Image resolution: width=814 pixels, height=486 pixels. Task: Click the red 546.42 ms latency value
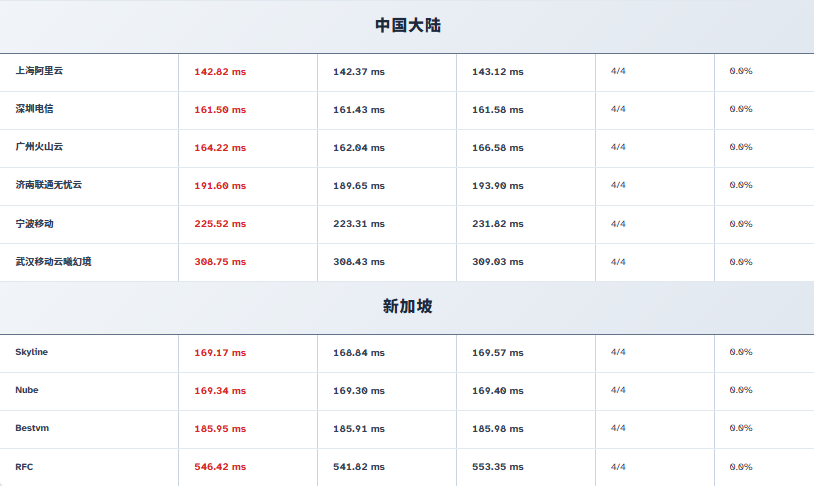pyautogui.click(x=220, y=467)
